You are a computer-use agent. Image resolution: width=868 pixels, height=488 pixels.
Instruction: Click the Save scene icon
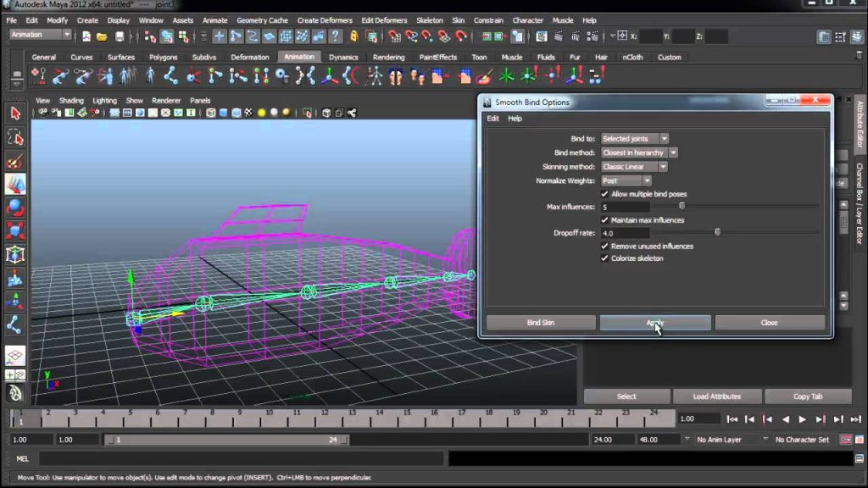click(x=119, y=36)
